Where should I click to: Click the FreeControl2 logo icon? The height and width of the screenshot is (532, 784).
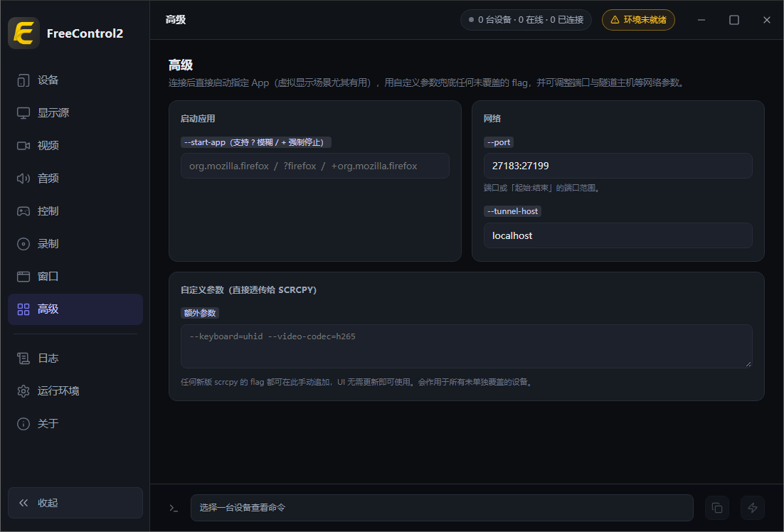click(x=23, y=33)
